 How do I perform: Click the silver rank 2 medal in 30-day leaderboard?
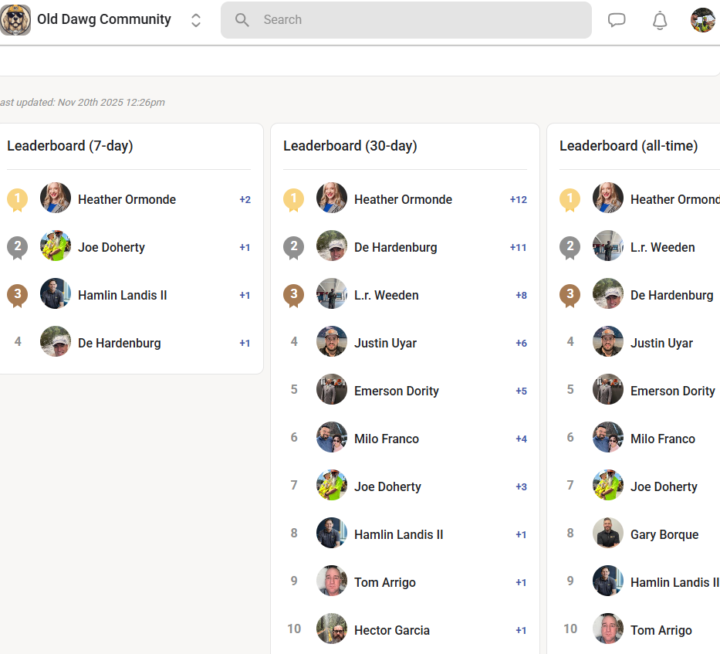[x=293, y=247]
